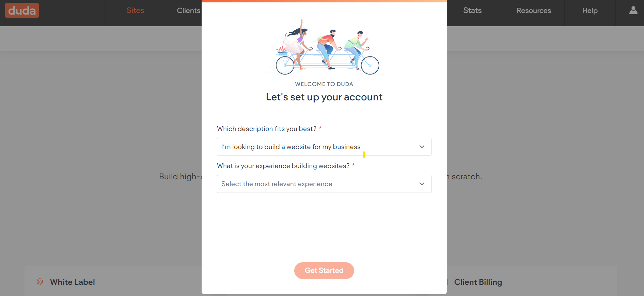Image resolution: width=644 pixels, height=296 pixels.
Task: Click the 'Which description fits you best?' label
Action: click(267, 129)
